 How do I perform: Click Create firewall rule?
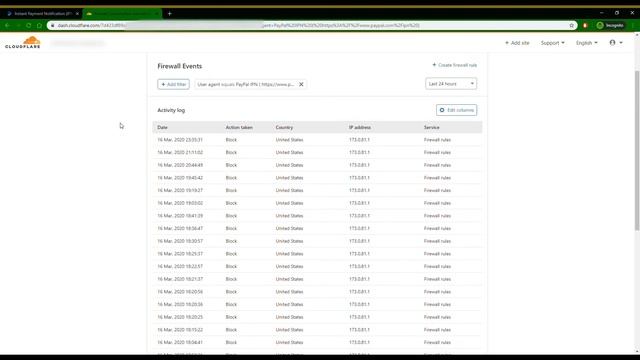[454, 65]
